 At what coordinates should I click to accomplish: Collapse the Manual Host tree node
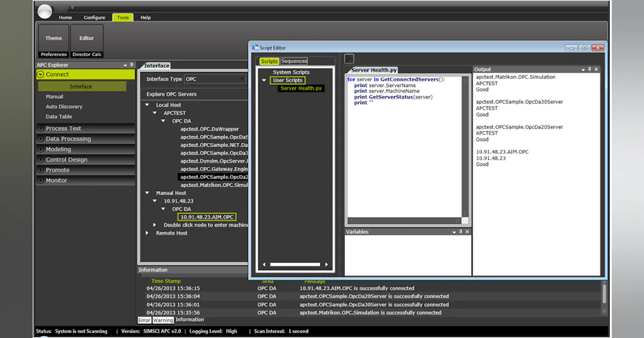pyautogui.click(x=147, y=193)
